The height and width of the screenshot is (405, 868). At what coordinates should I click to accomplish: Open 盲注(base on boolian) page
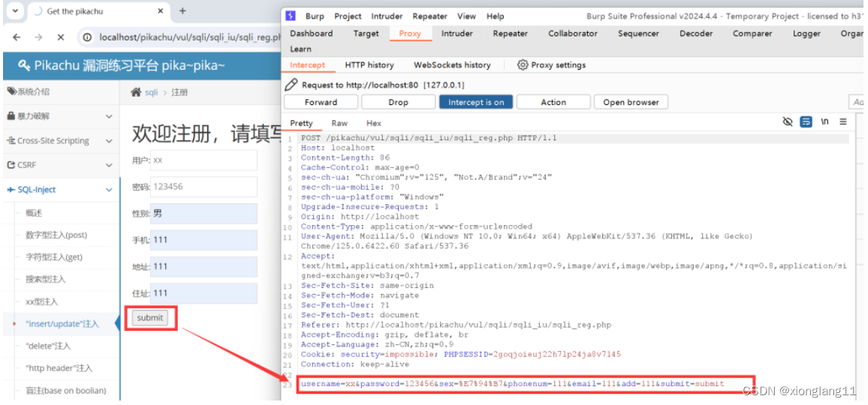65,391
